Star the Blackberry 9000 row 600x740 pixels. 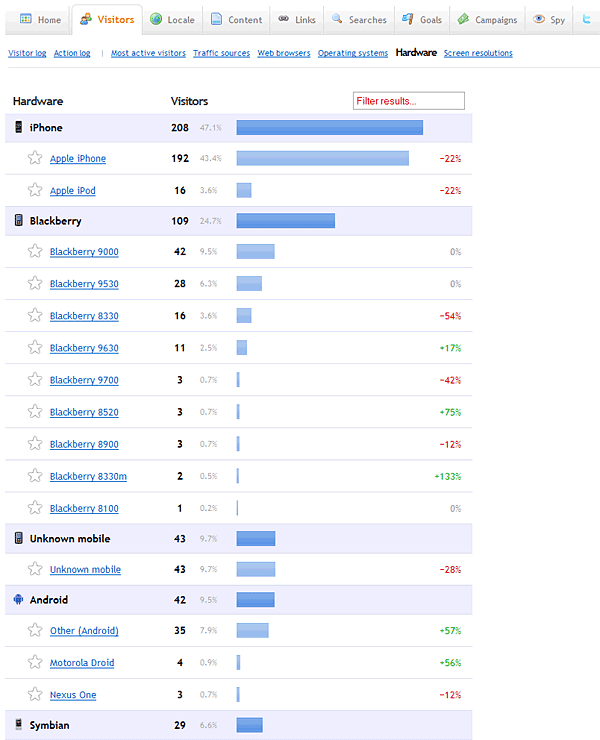35,251
